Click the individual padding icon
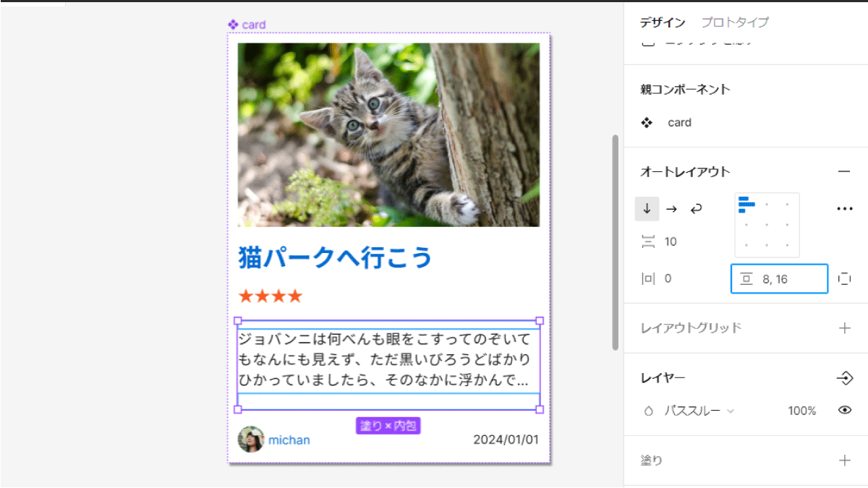Viewport: 868px width, 488px height. pos(844,279)
